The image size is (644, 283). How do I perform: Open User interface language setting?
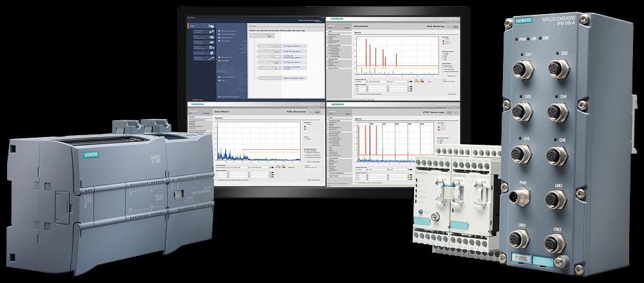229,96
